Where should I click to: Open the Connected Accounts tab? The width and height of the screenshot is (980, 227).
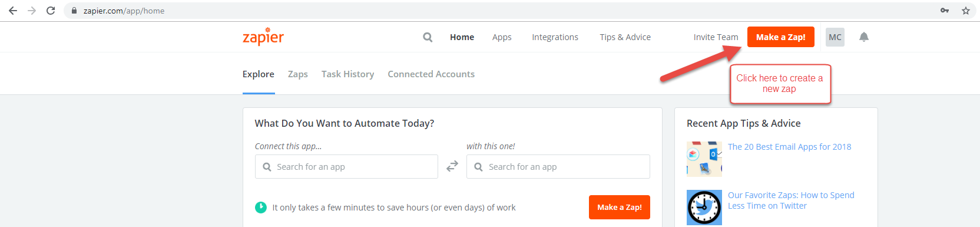point(431,74)
